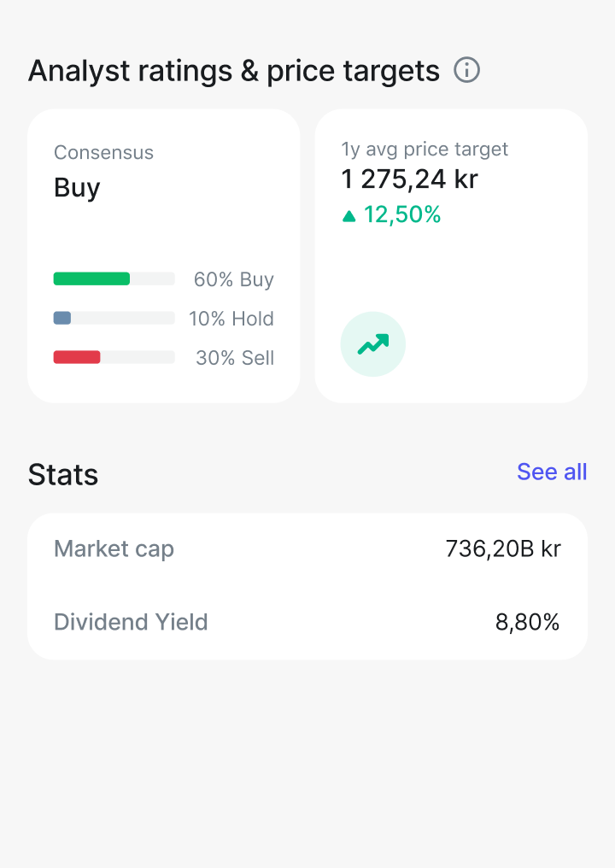Click the Market cap row
Screen dimensions: 615x868
click(307, 549)
